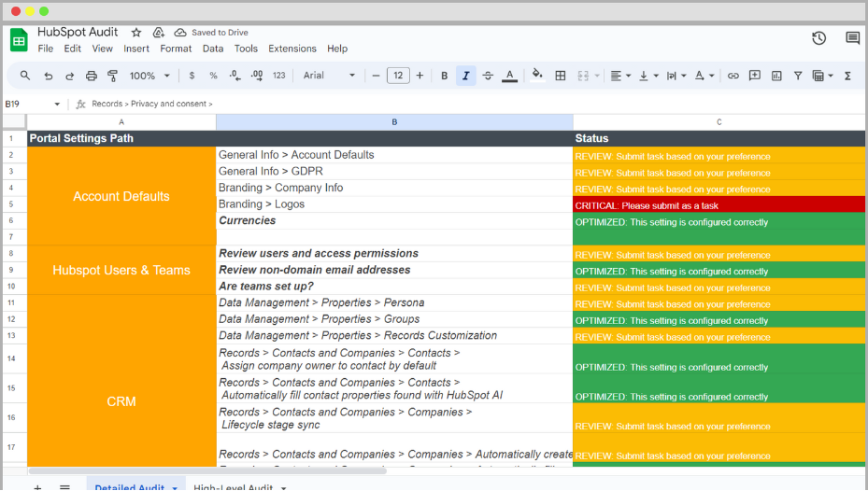This screenshot has height=491, width=868.
Task: Select the CRITICAL status cell
Action: [719, 204]
